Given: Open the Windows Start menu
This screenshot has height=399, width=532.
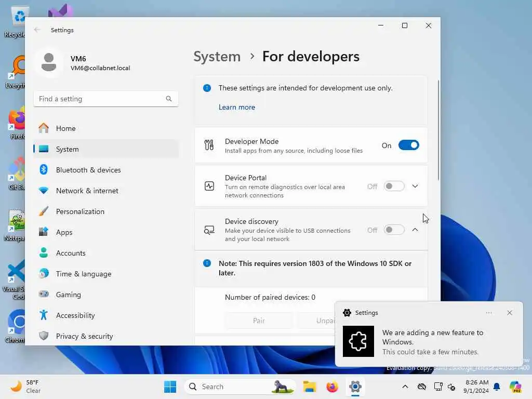Looking at the screenshot, I should (x=170, y=387).
